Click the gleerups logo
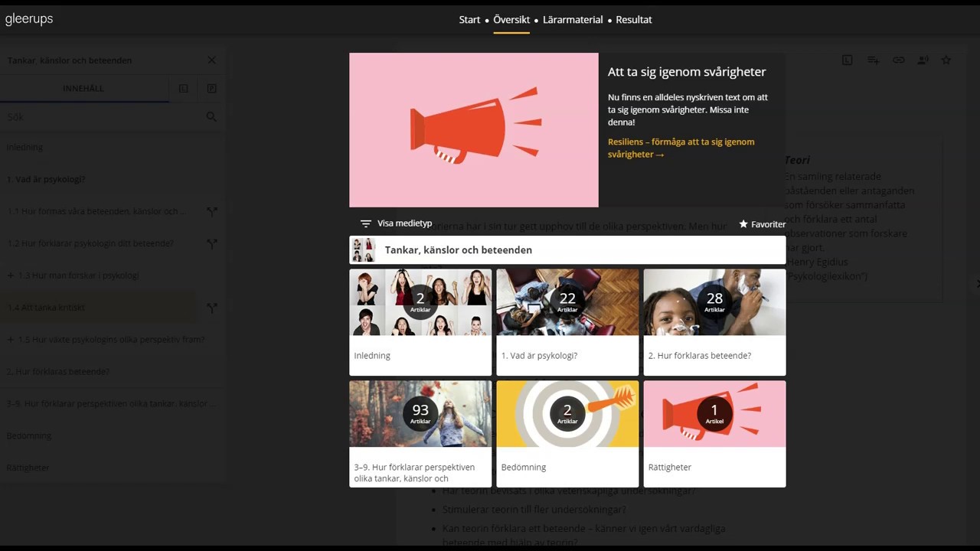 [29, 19]
